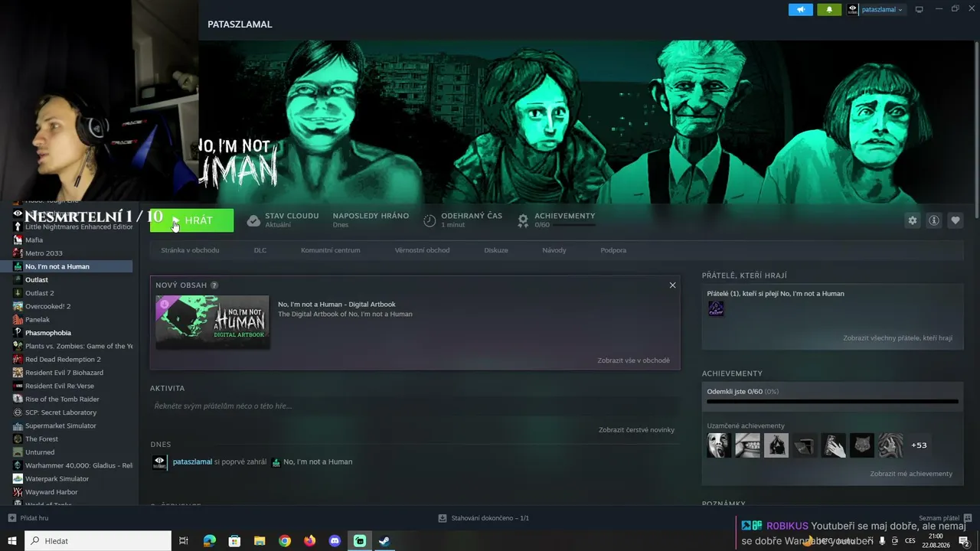Viewport: 980px width, 551px height.
Task: Open the teeth achievement icon
Action: (x=748, y=445)
